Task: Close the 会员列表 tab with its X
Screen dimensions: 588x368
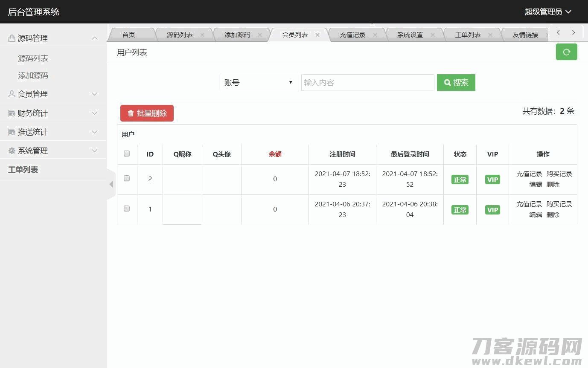Action: click(317, 35)
